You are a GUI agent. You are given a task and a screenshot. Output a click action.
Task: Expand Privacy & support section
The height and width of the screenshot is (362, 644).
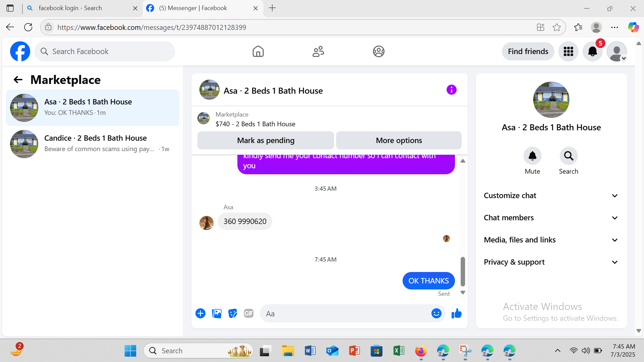(x=551, y=262)
